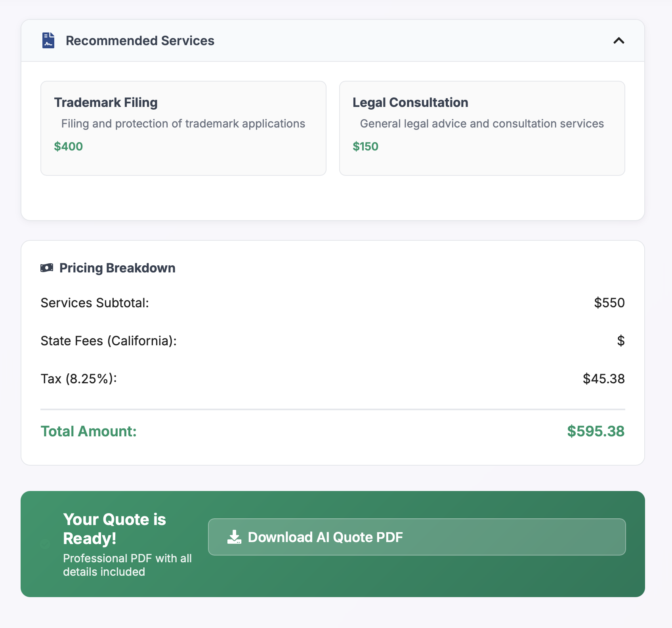Click the Recommended Services header title

click(140, 40)
